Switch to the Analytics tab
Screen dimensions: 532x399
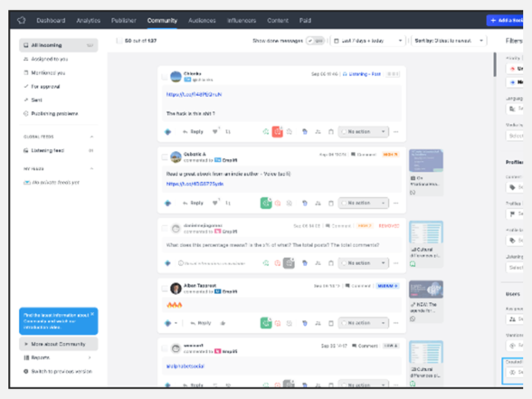point(89,20)
